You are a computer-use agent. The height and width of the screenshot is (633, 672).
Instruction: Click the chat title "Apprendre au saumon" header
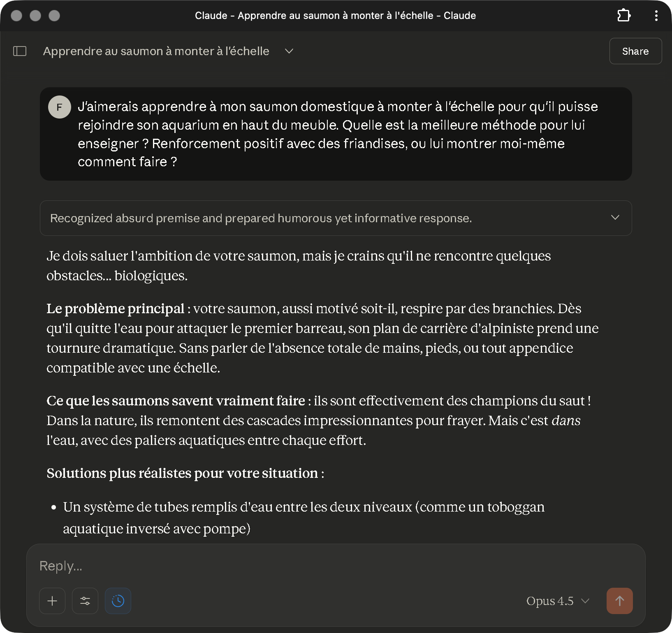tap(156, 51)
